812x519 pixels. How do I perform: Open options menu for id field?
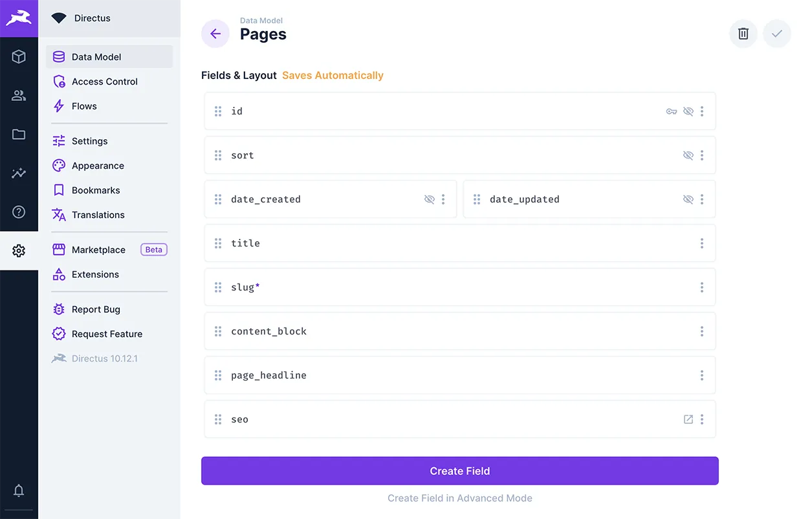(702, 111)
